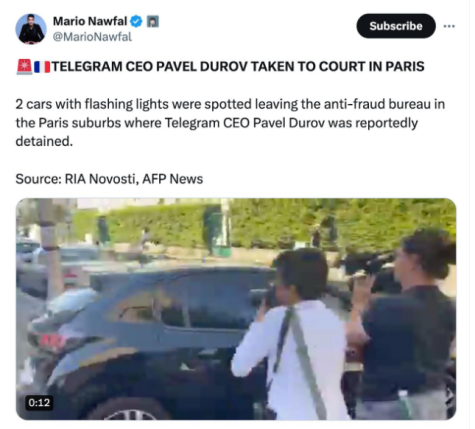Open the three-dot more options menu

(x=449, y=26)
